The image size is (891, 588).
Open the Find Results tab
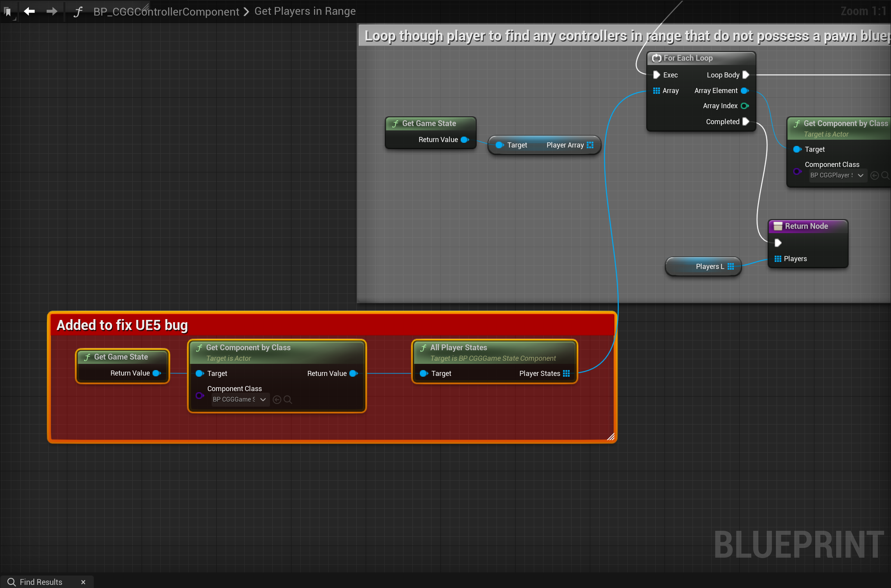(41, 582)
